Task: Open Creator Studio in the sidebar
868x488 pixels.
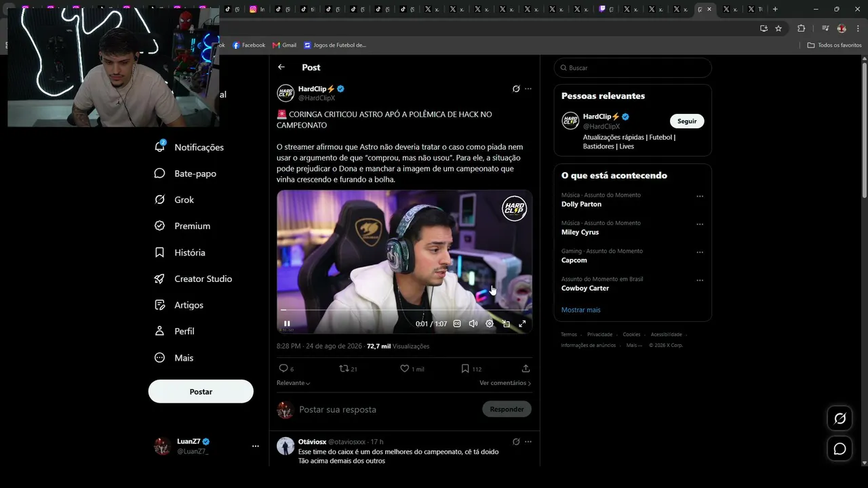Action: (194, 279)
